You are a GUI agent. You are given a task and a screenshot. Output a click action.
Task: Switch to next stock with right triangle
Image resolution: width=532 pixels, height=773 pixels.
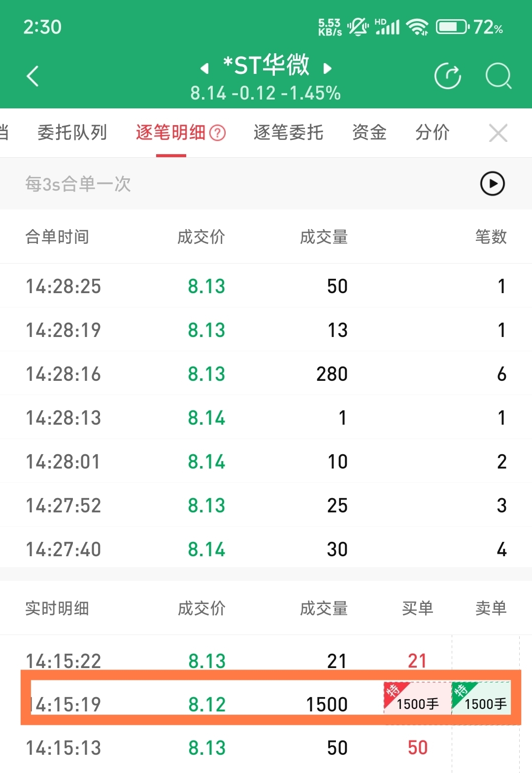[328, 68]
